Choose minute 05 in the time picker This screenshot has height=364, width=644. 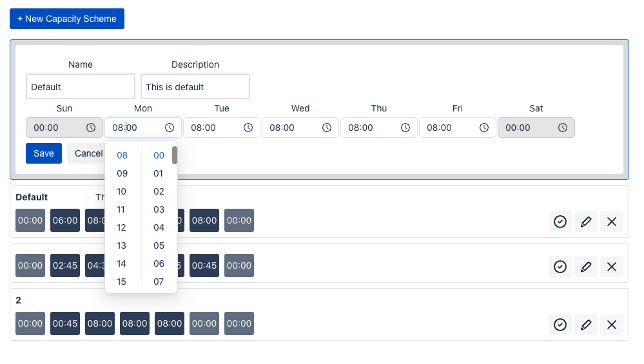click(159, 245)
